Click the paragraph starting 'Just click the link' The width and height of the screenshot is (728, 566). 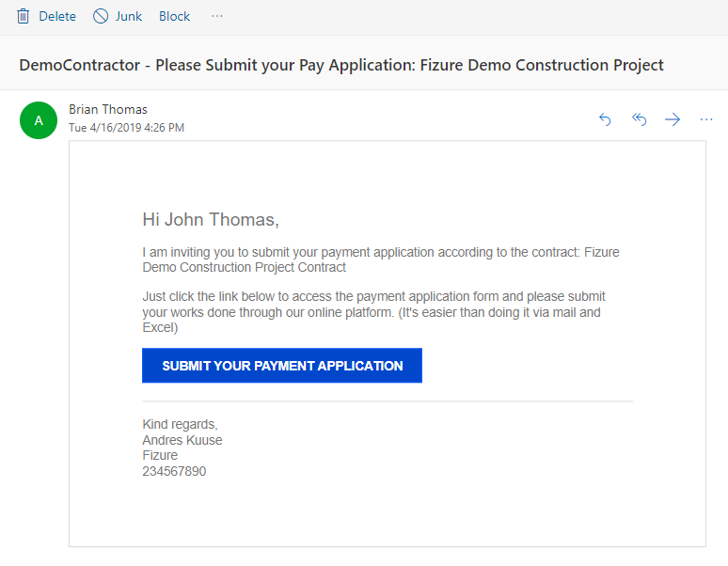click(x=373, y=312)
